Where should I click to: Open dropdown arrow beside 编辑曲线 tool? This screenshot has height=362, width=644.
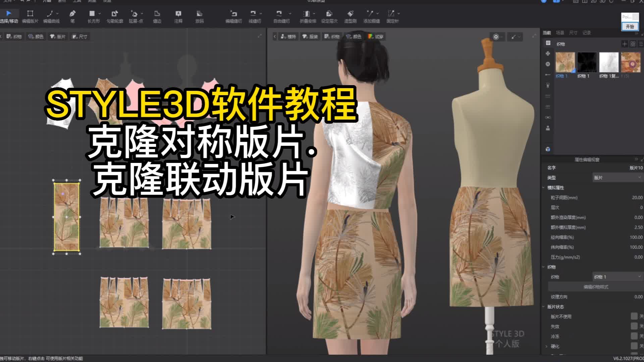(57, 13)
